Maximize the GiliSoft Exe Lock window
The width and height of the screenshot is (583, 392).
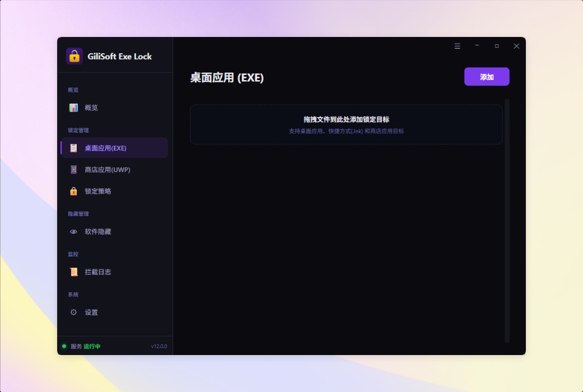tap(497, 46)
